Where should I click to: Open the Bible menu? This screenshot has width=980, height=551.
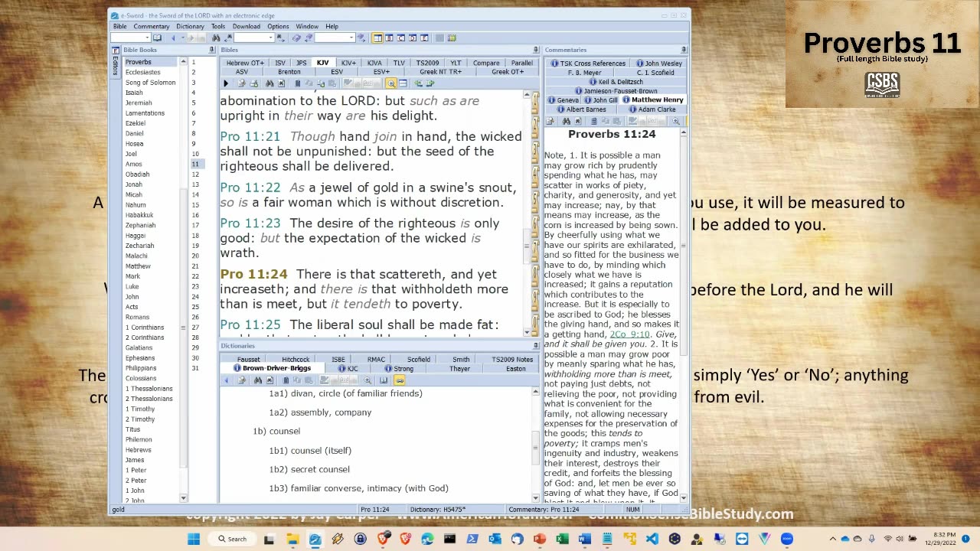point(120,26)
